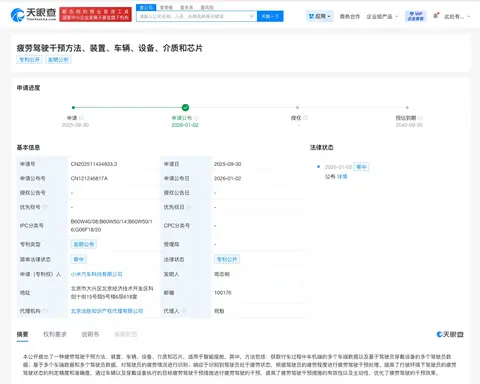
Task: Click the 申请 start dot on progress line
Action: (x=73, y=107)
